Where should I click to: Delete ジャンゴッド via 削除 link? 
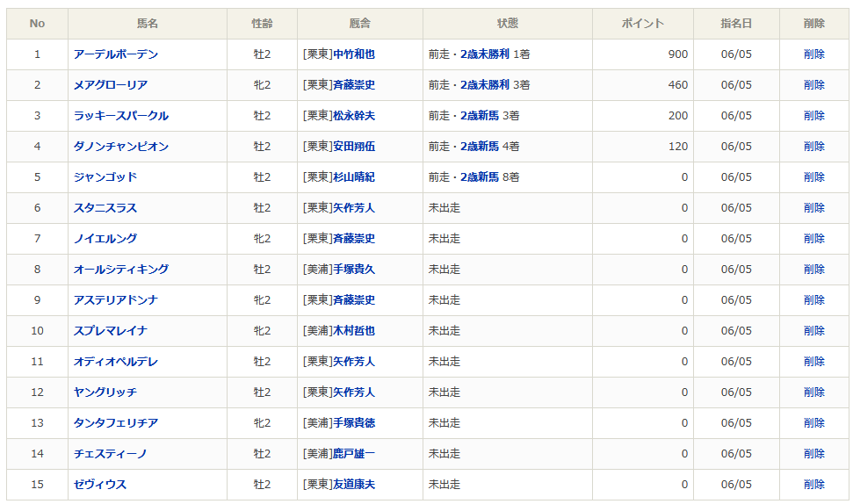pyautogui.click(x=814, y=177)
